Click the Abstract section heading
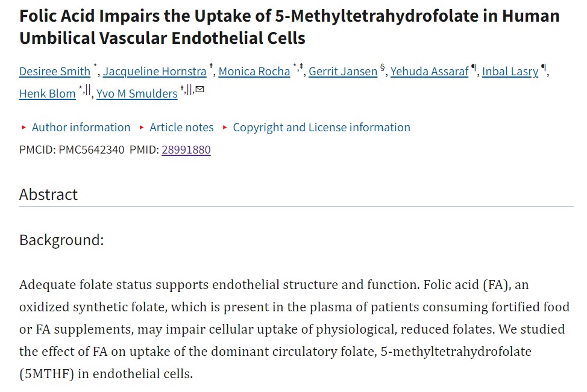The image size is (587, 392). click(49, 194)
